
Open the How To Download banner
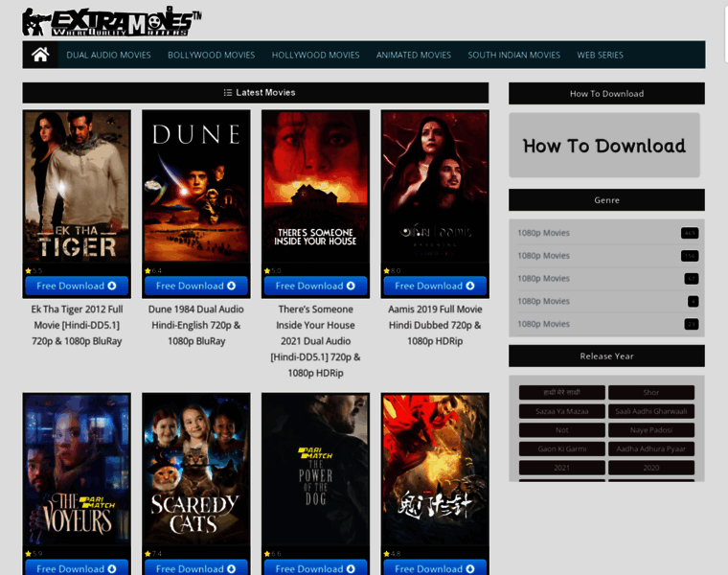604,146
